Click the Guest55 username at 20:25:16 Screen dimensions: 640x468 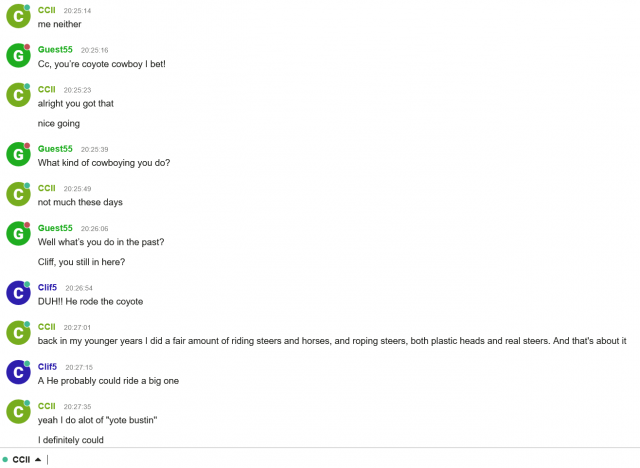click(x=55, y=49)
